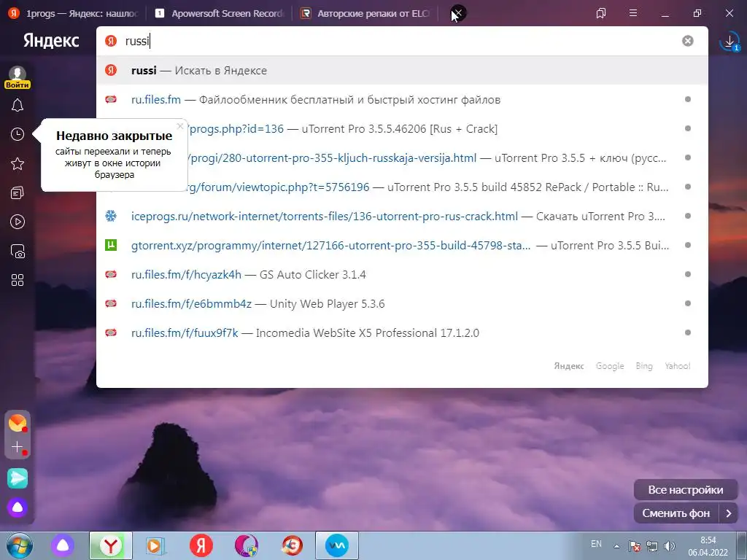This screenshot has height=560, width=747.
Task: Close the Недавно закрытые tooltip
Action: [x=180, y=126]
